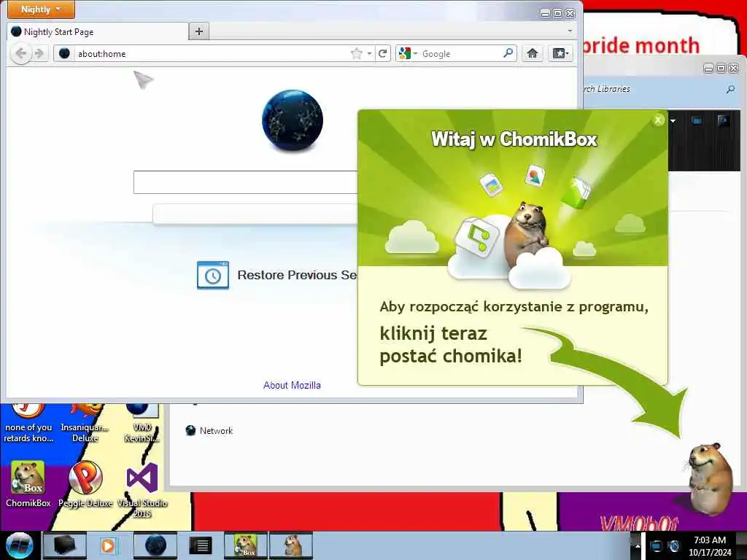Click the network tray icon
The height and width of the screenshot is (560, 747).
(x=657, y=546)
